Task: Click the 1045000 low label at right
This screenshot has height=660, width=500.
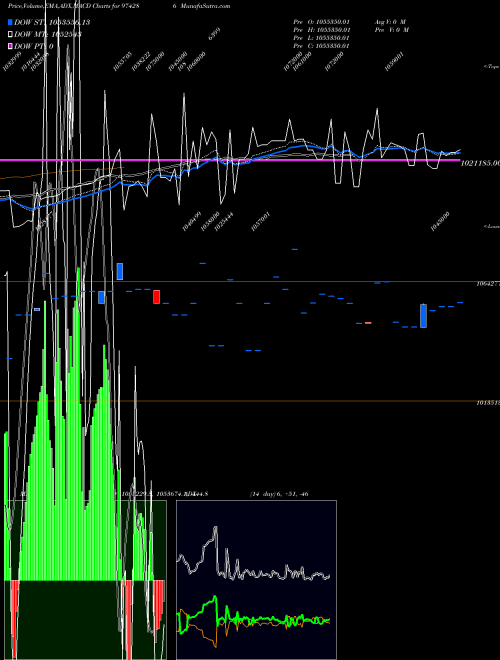Action: tap(440, 221)
